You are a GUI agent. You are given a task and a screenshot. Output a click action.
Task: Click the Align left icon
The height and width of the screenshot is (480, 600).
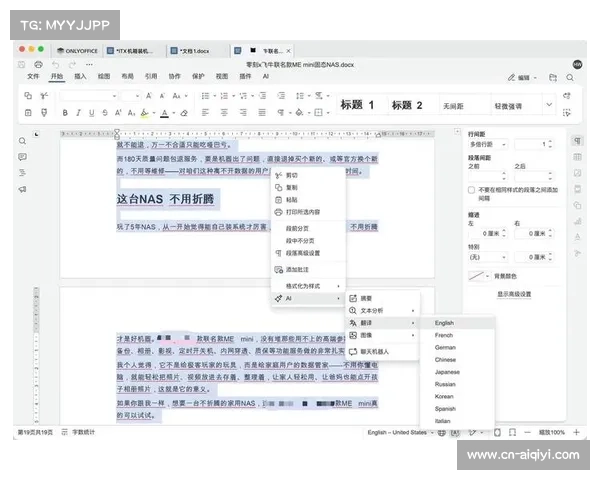(205, 113)
